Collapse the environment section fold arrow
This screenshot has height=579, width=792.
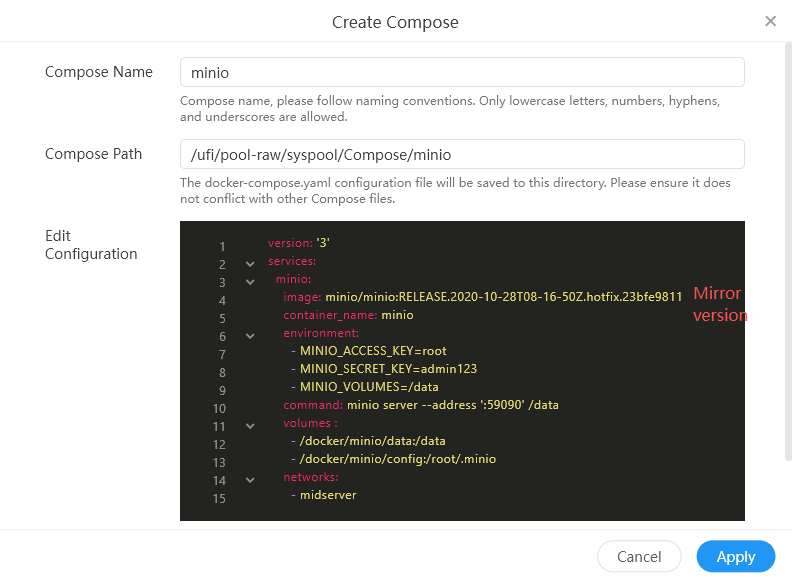250,336
